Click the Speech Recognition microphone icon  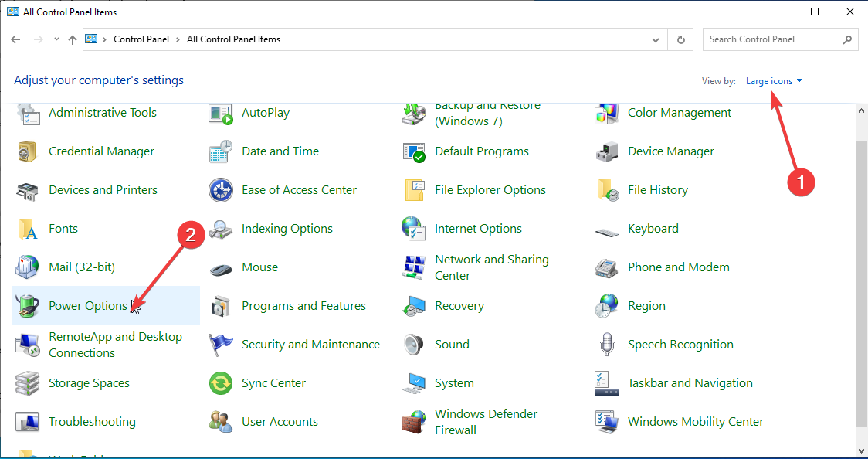point(607,345)
